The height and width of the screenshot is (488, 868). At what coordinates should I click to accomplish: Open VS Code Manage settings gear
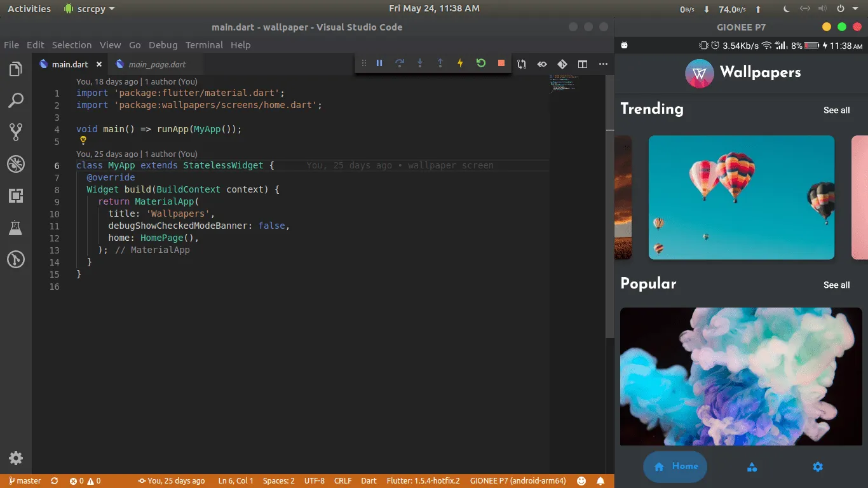[x=16, y=458]
